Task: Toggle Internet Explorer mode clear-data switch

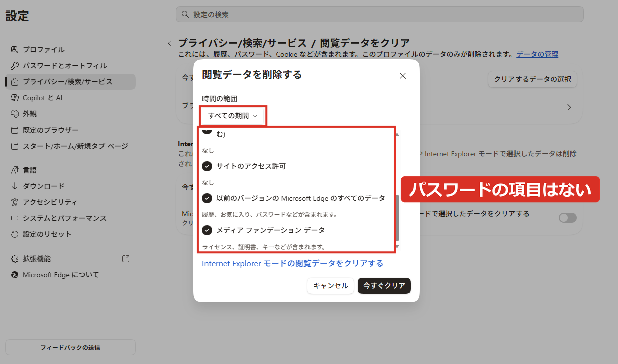Action: [x=568, y=218]
